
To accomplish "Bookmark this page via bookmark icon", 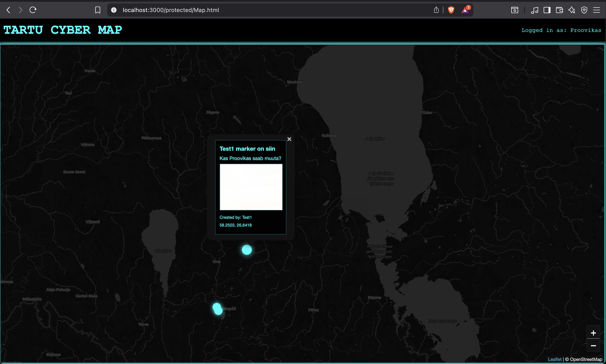I will coord(98,10).
